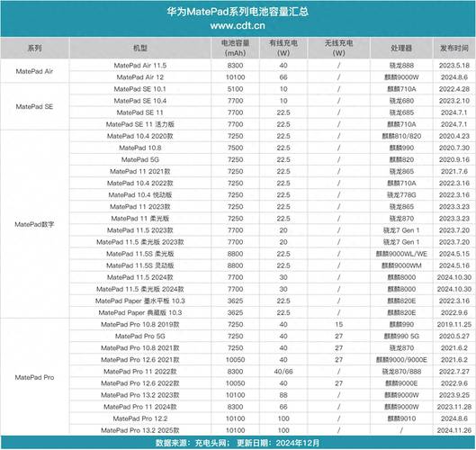Select the MatePad 5G model cell
476x450 pixels.
pyautogui.click(x=140, y=159)
